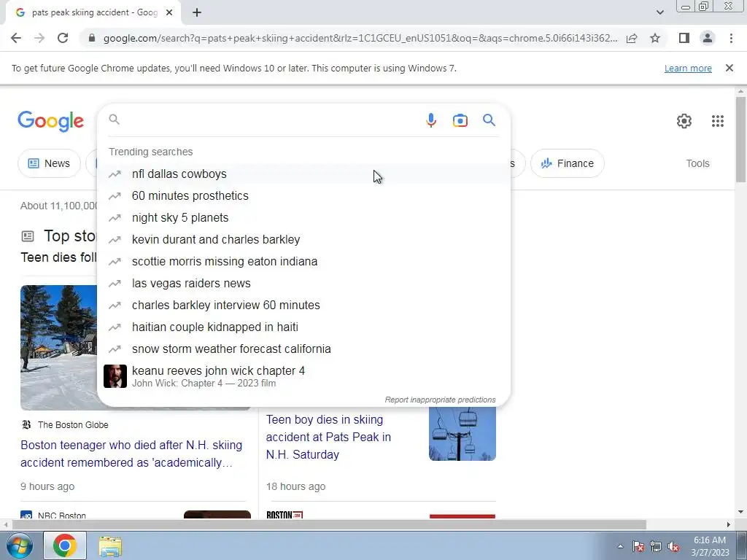Click the scroll right arrow

pos(729,525)
